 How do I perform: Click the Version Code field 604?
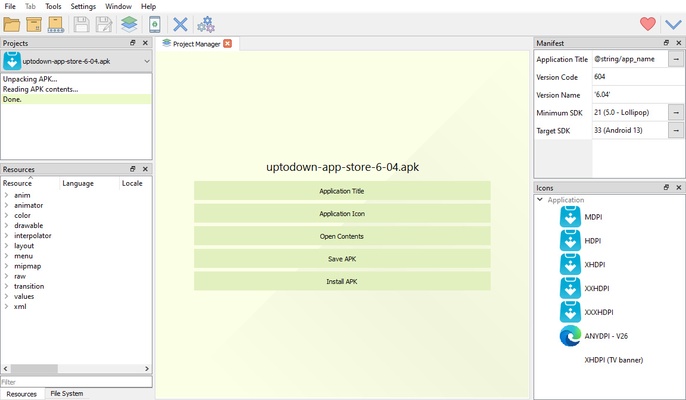637,77
